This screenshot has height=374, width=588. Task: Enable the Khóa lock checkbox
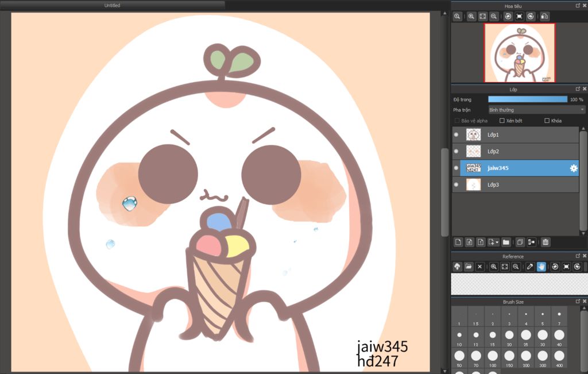(547, 121)
